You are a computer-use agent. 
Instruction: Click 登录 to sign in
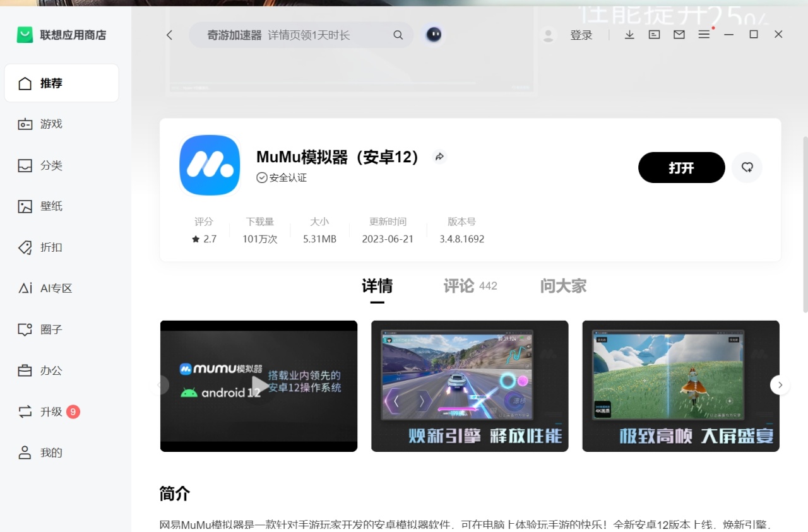point(581,35)
